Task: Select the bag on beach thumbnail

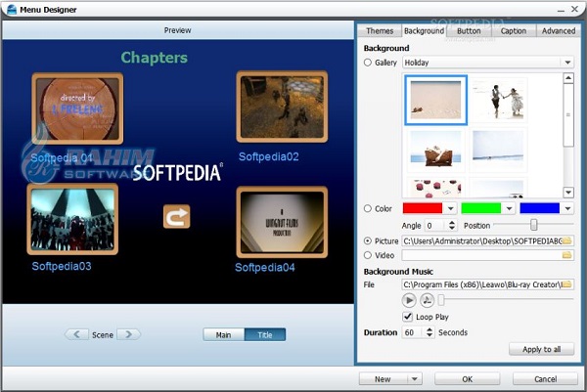Action: pyautogui.click(x=435, y=151)
